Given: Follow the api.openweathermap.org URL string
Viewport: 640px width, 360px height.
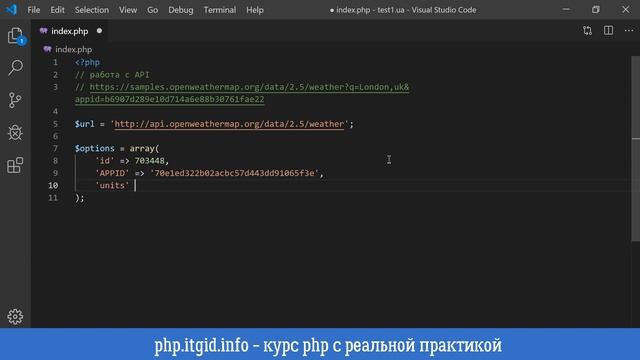Looking at the screenshot, I should pos(229,124).
